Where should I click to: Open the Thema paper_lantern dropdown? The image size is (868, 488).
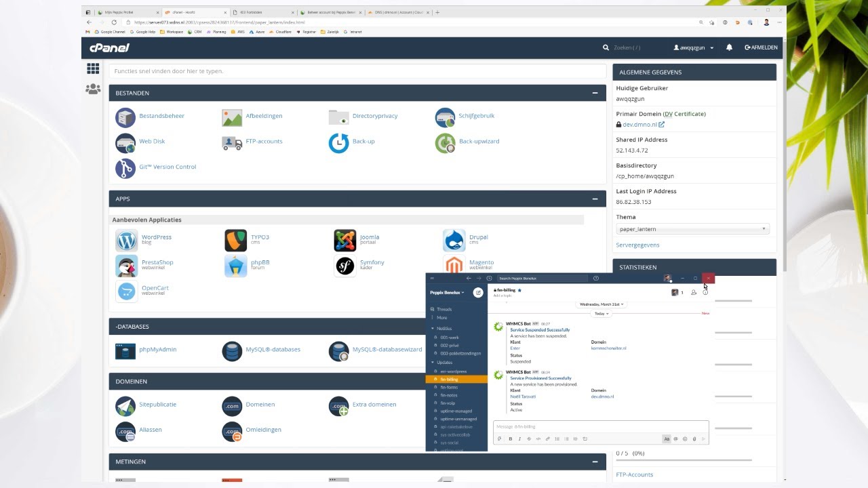pos(692,229)
